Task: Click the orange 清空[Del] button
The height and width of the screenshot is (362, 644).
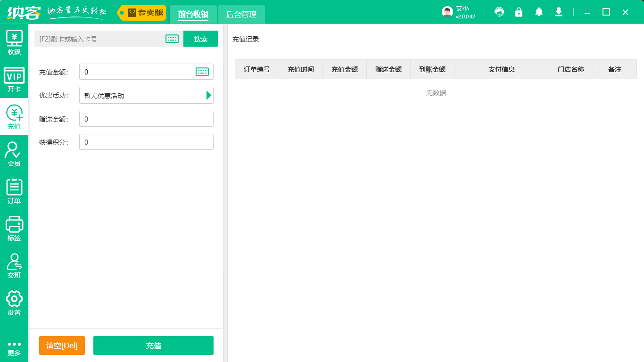Action: click(x=62, y=346)
